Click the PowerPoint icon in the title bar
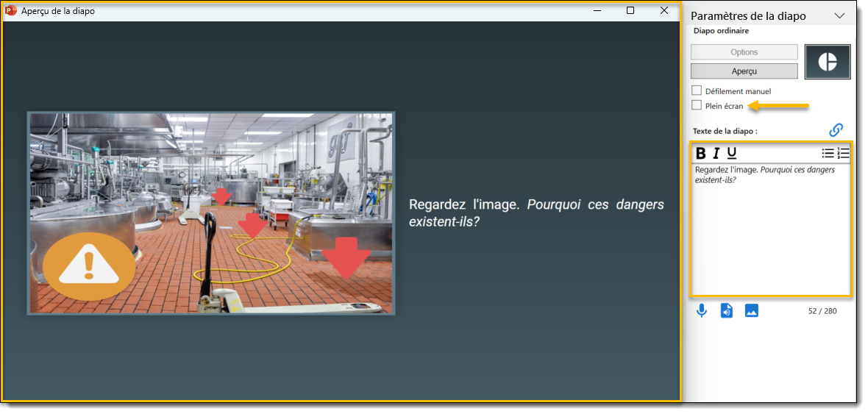 click(11, 11)
